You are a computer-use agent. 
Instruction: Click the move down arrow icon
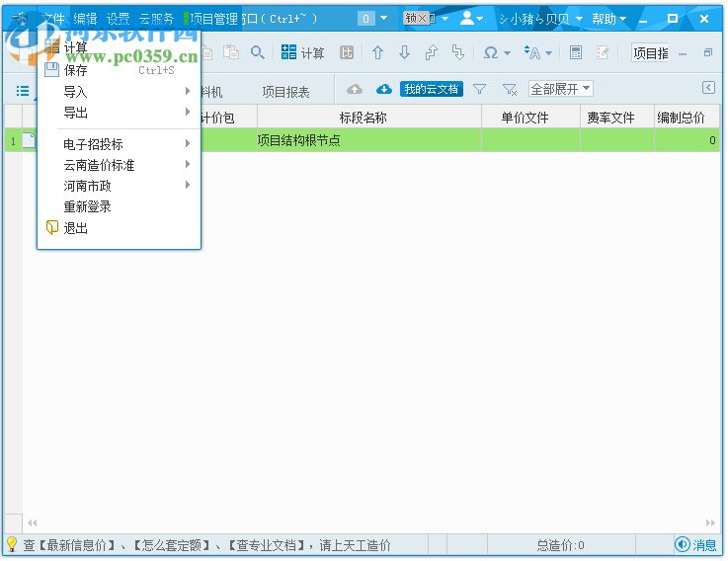point(404,52)
